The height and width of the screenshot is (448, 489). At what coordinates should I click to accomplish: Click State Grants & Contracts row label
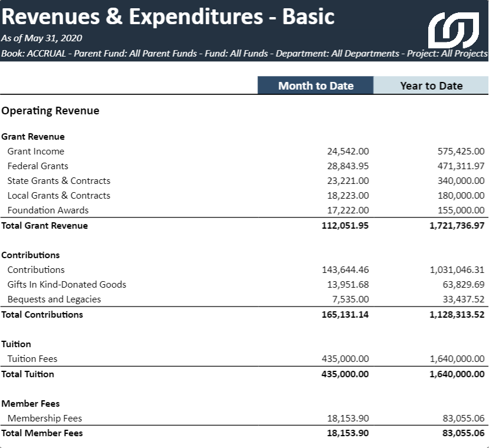59,181
